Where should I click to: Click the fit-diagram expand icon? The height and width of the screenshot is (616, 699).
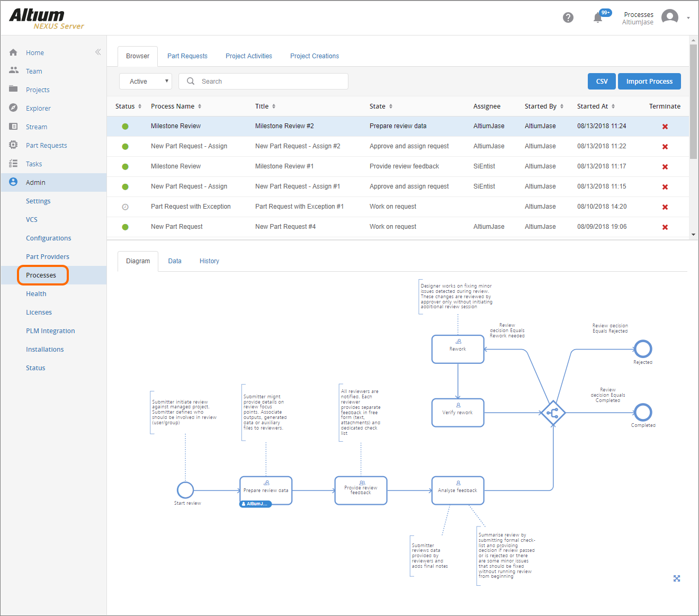(x=676, y=578)
